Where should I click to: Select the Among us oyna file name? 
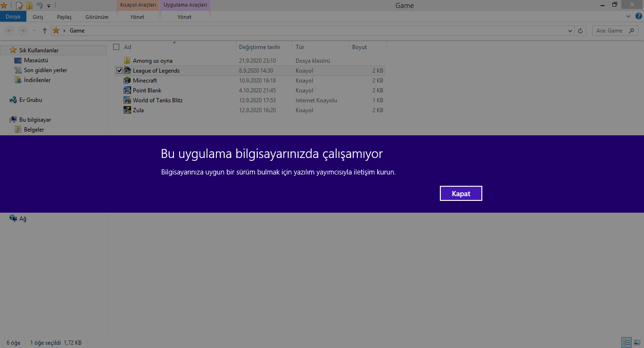(153, 61)
